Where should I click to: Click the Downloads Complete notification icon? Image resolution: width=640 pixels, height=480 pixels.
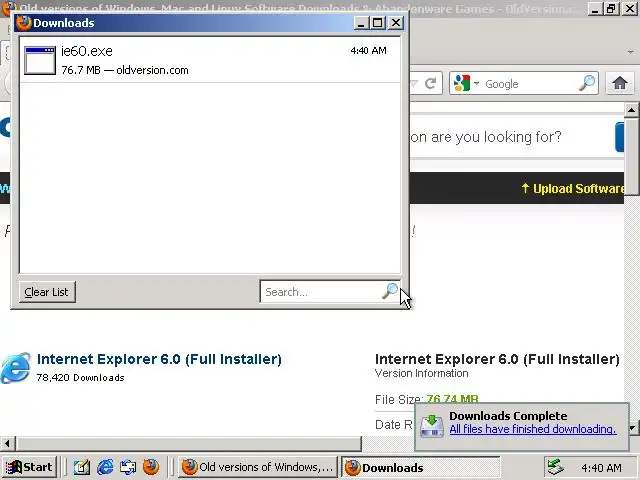(432, 426)
